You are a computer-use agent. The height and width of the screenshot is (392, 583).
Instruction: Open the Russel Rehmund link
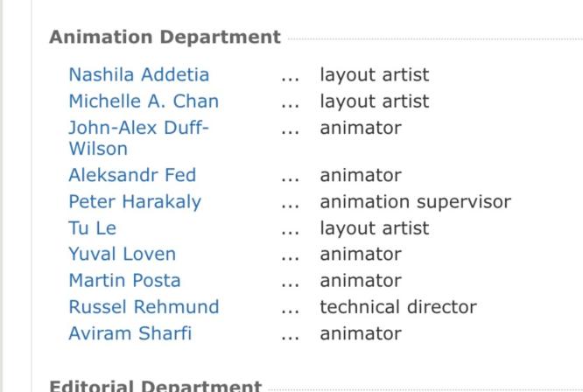tap(144, 307)
